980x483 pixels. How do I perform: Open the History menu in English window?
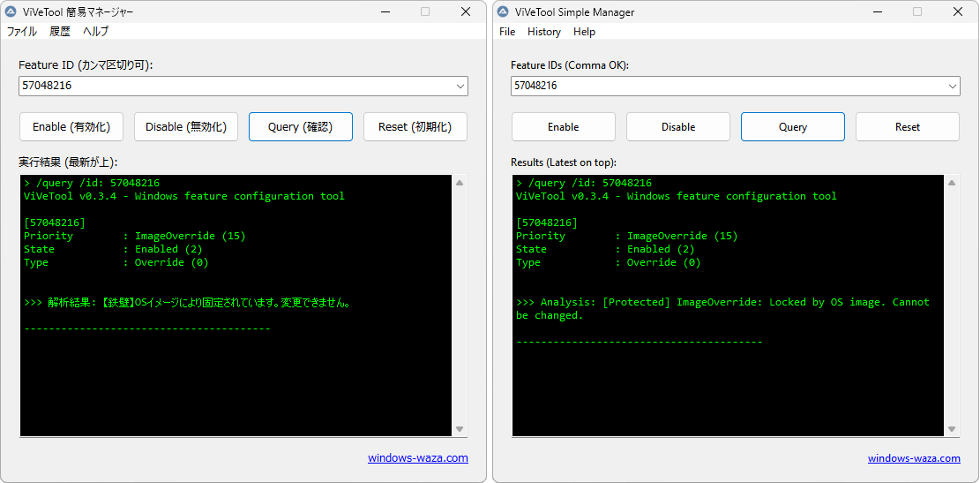(543, 32)
